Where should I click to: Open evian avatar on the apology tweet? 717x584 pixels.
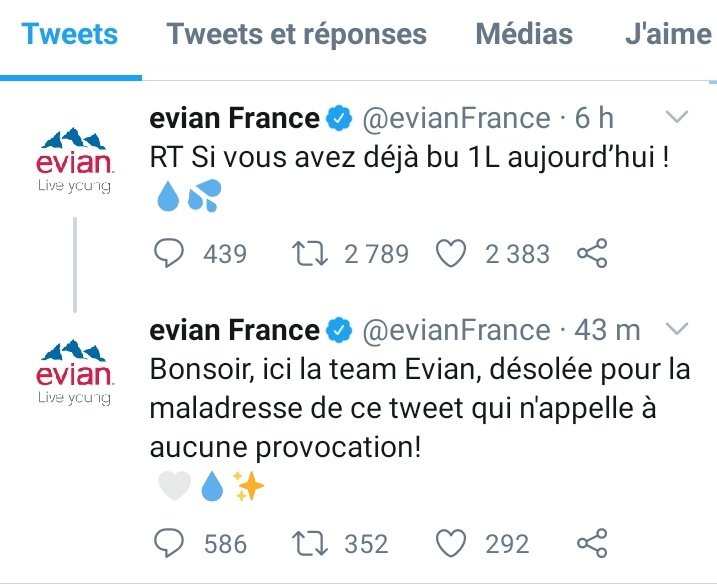coord(74,370)
